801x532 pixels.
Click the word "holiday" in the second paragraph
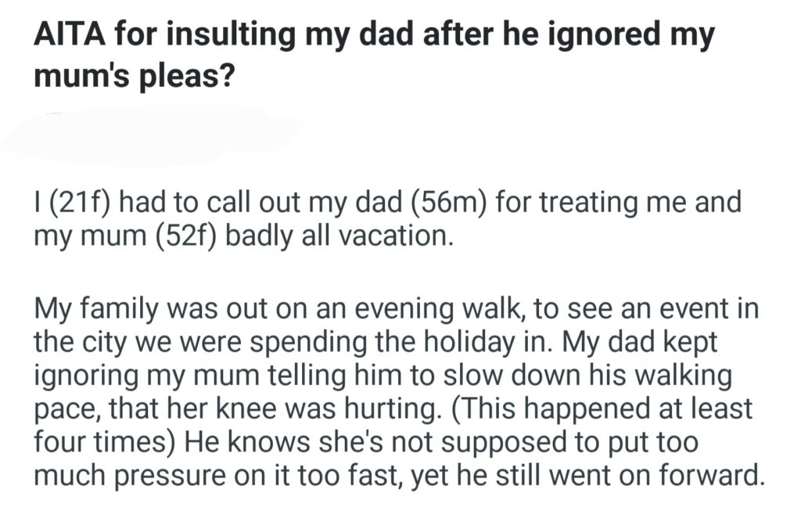[x=478, y=341]
